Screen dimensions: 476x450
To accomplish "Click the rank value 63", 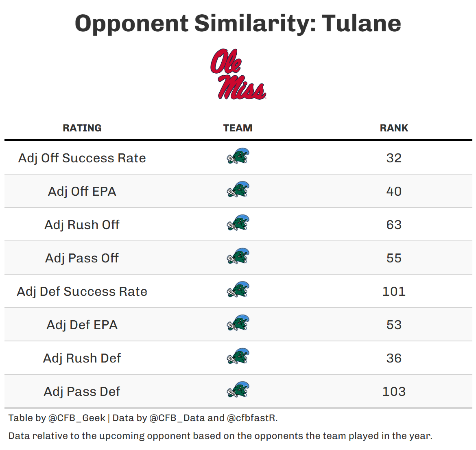I will point(394,225).
